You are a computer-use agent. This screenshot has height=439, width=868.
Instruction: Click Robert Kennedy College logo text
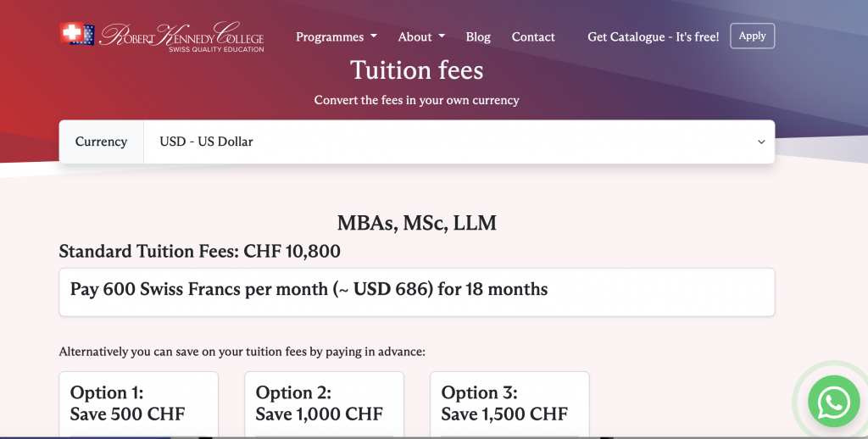point(181,36)
